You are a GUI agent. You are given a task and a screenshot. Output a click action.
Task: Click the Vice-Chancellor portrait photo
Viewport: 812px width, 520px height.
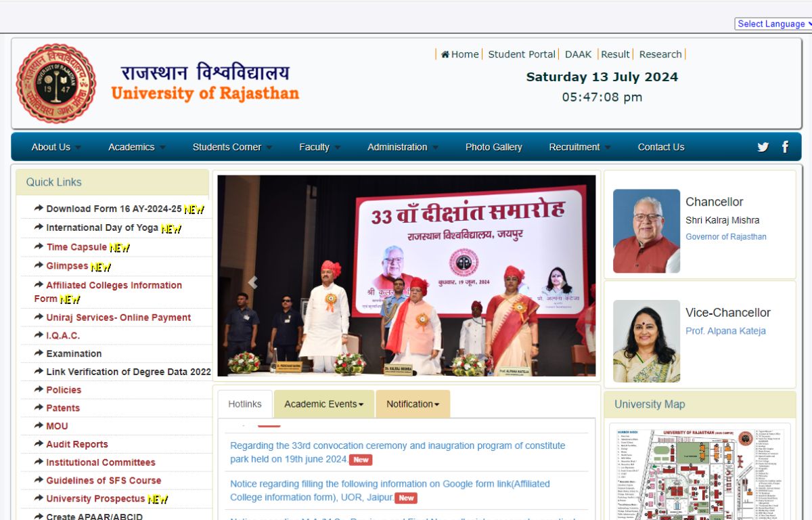tap(646, 341)
